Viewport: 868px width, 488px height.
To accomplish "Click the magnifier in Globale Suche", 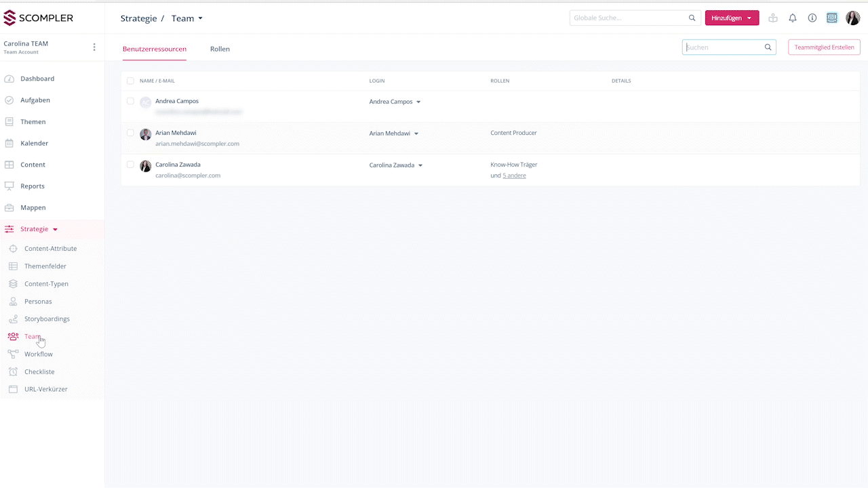I will 692,18.
